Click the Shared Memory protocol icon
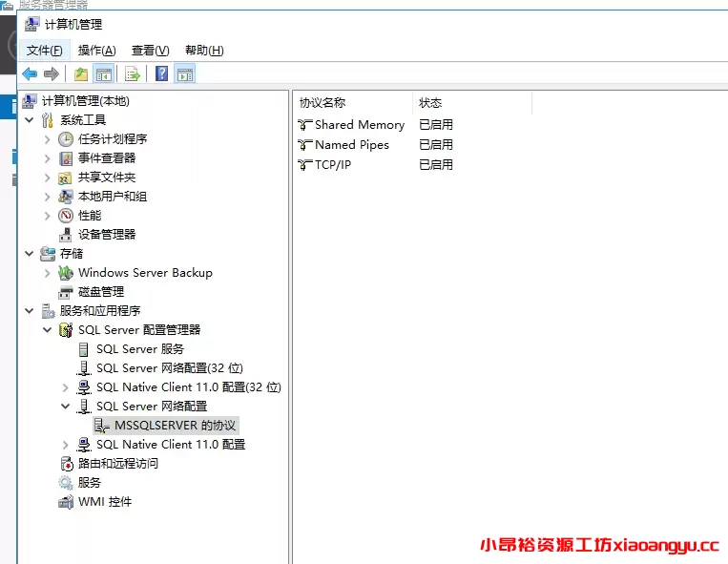728x564 pixels. pos(304,125)
